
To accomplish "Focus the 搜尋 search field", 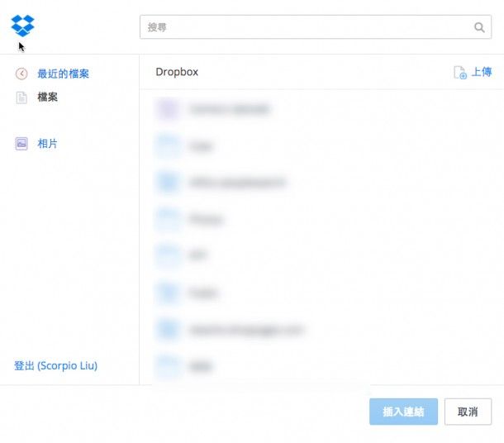I will click(x=316, y=27).
